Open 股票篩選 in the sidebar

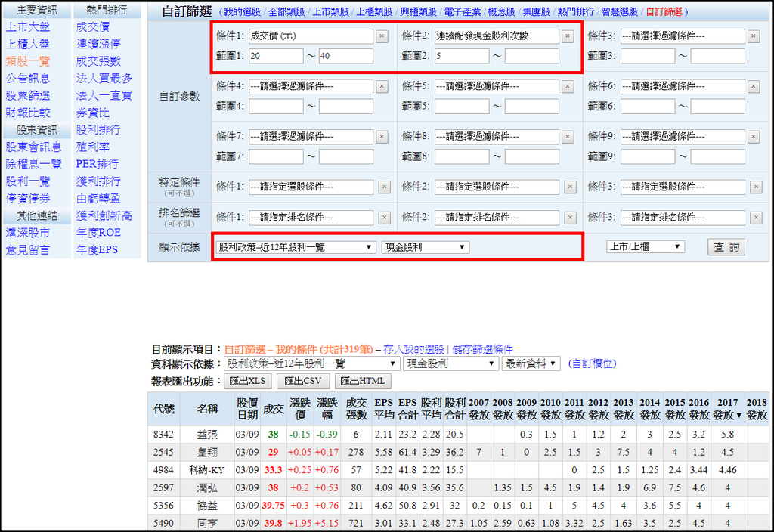[x=28, y=95]
